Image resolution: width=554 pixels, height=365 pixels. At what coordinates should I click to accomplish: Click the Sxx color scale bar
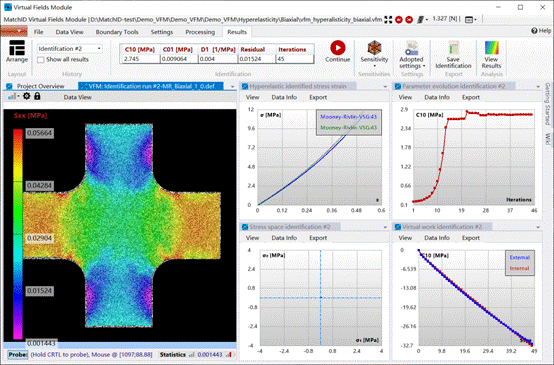pyautogui.click(x=18, y=234)
